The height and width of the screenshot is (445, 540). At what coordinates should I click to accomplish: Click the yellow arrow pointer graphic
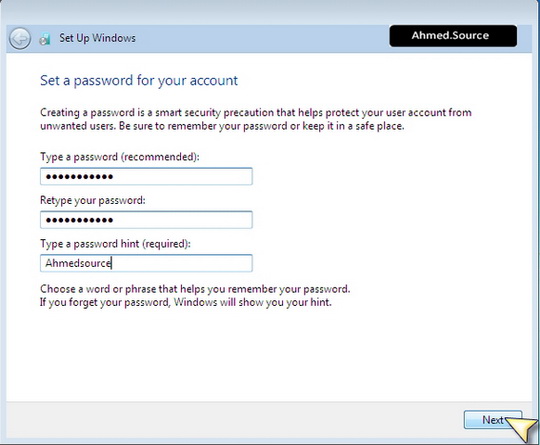[x=522, y=428]
